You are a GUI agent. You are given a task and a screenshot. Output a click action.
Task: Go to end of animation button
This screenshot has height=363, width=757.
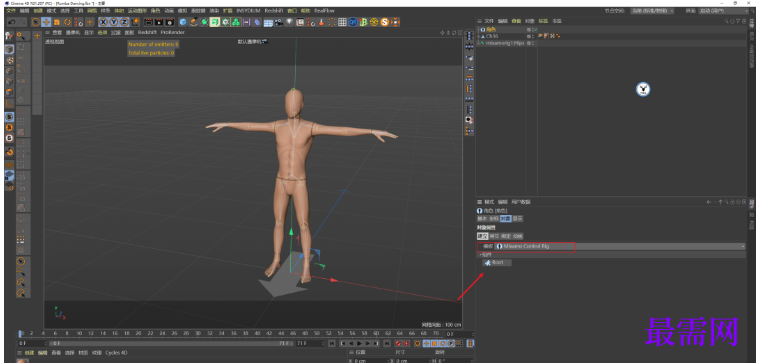pyautogui.click(x=386, y=343)
